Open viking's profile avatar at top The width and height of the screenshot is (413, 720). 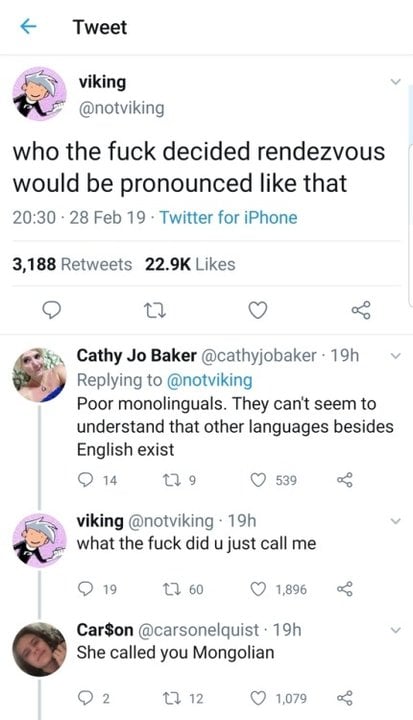click(x=40, y=94)
